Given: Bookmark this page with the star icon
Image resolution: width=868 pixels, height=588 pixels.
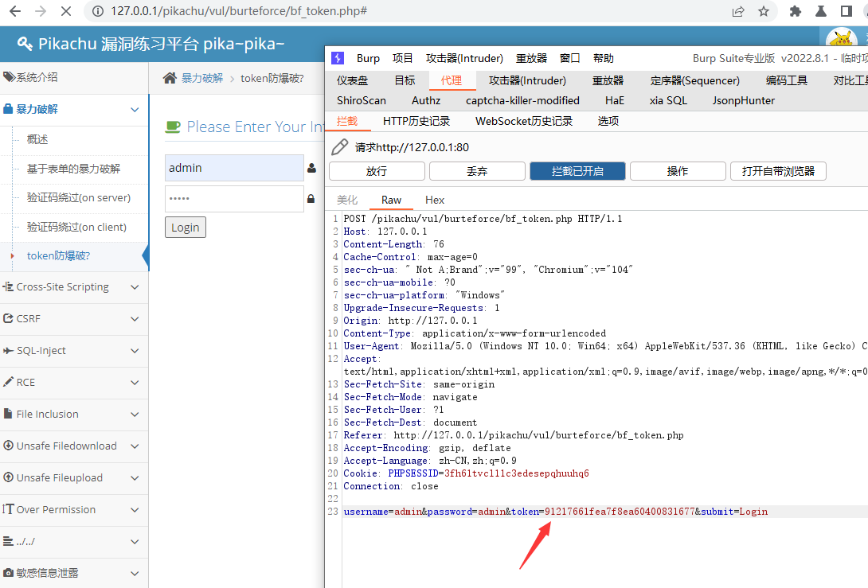Looking at the screenshot, I should (x=764, y=11).
